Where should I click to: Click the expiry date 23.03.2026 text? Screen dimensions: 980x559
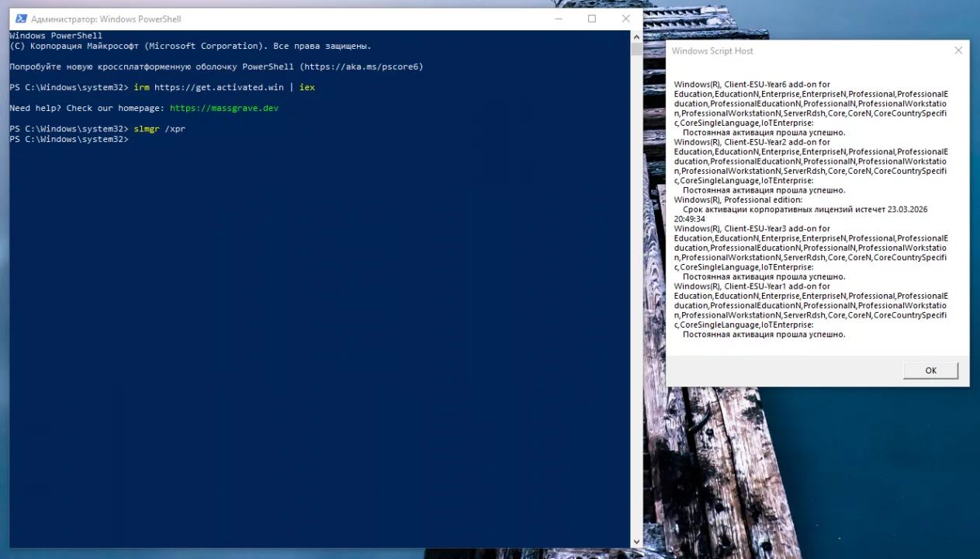point(906,210)
